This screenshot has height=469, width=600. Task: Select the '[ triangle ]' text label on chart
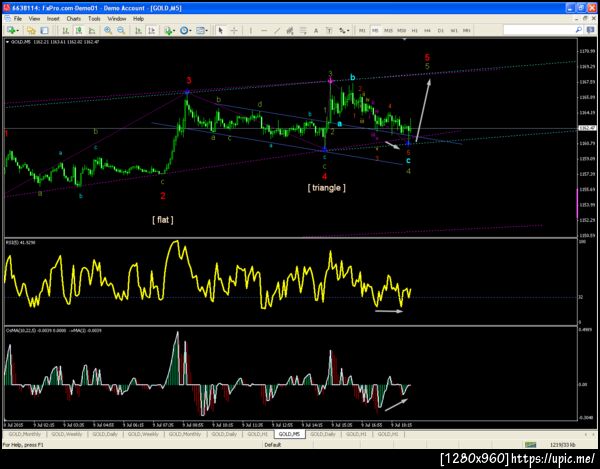(x=326, y=187)
